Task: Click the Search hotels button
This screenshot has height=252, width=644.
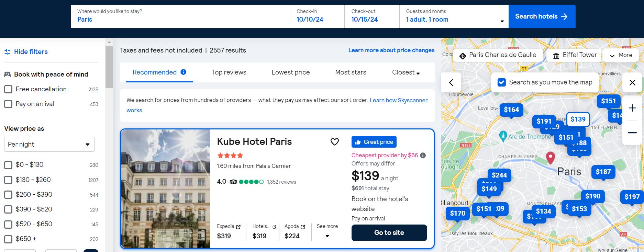Action: click(542, 16)
